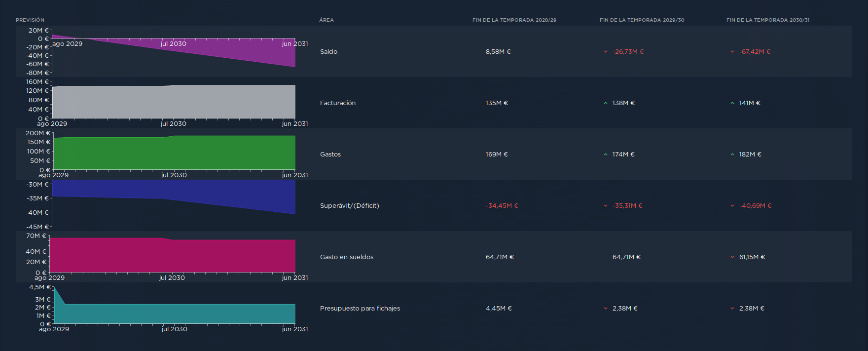This screenshot has height=351, width=868.
Task: Click the Saldo value 8,58M €
Action: pyautogui.click(x=498, y=52)
